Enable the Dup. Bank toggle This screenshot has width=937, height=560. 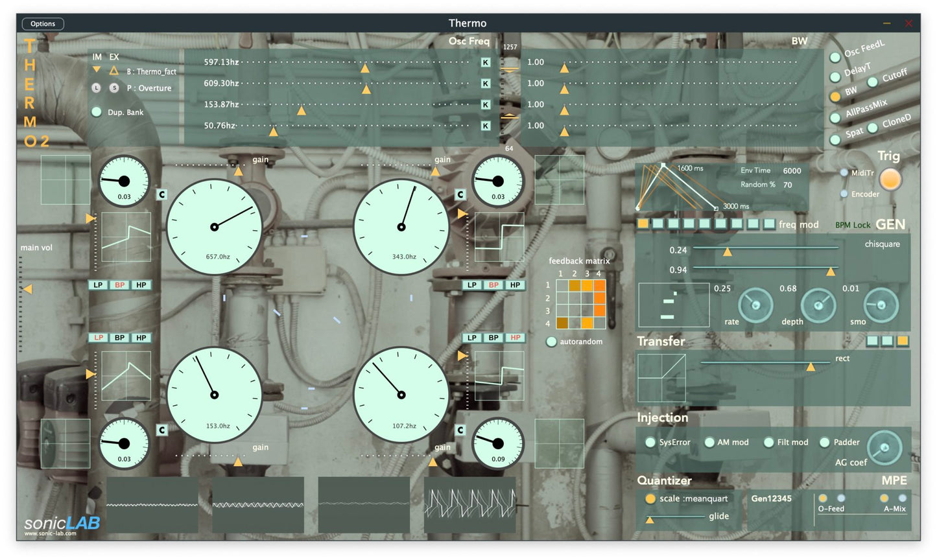[x=97, y=112]
